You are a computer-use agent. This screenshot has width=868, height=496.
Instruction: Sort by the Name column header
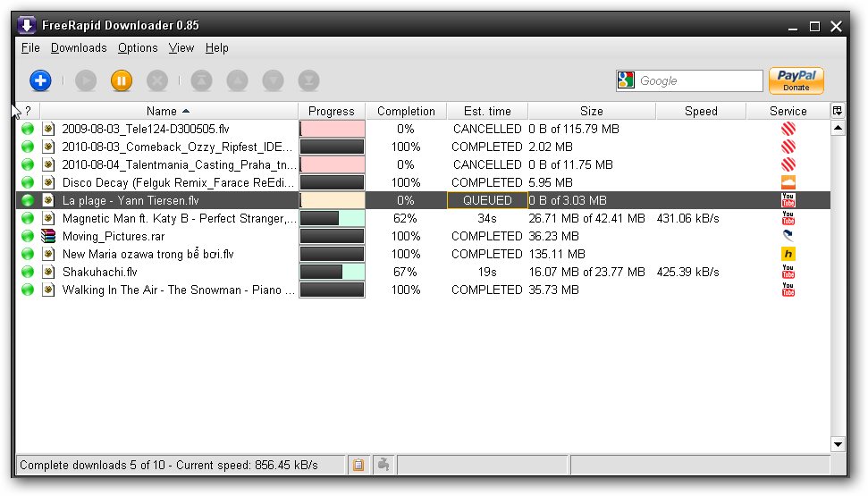pos(169,112)
